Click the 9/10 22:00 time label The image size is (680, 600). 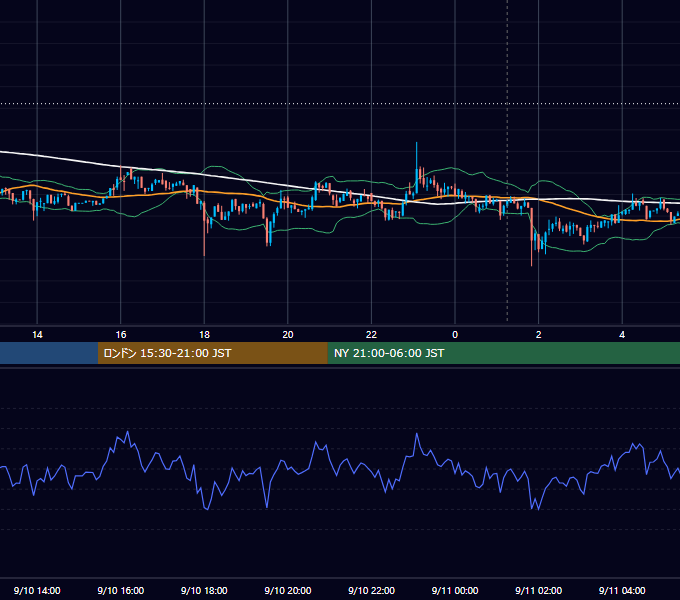click(371, 590)
